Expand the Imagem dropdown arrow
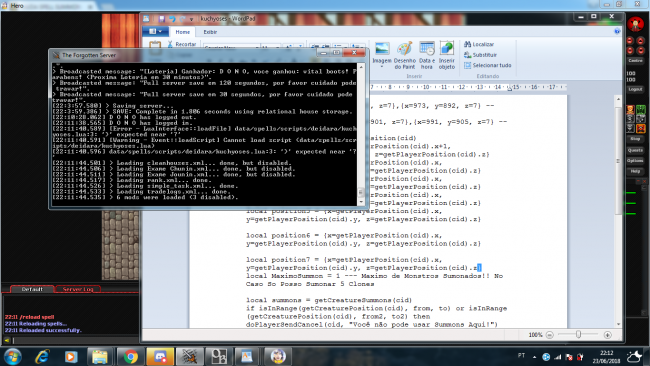 tap(381, 66)
